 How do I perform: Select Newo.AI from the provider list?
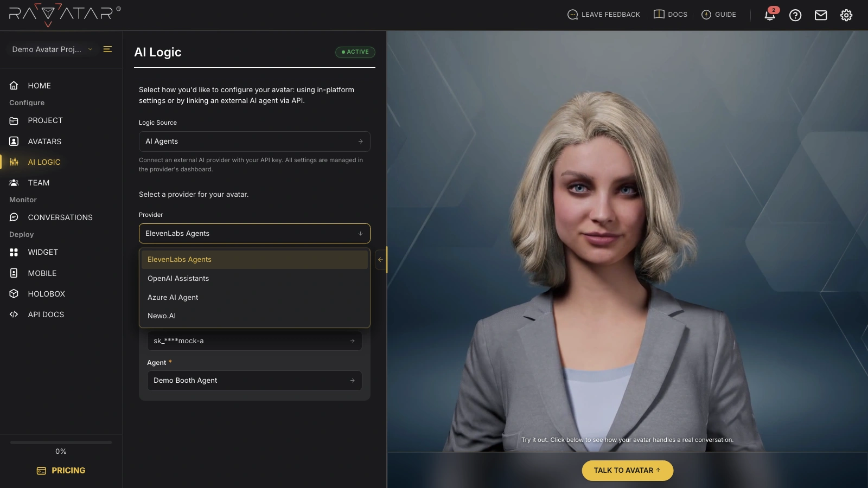(x=254, y=316)
